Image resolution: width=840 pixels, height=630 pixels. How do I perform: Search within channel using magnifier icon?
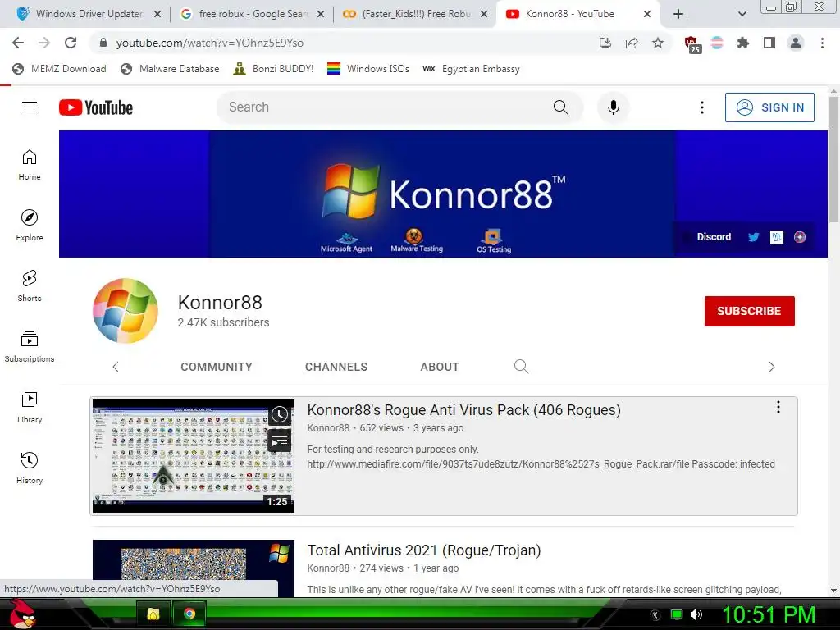521,367
